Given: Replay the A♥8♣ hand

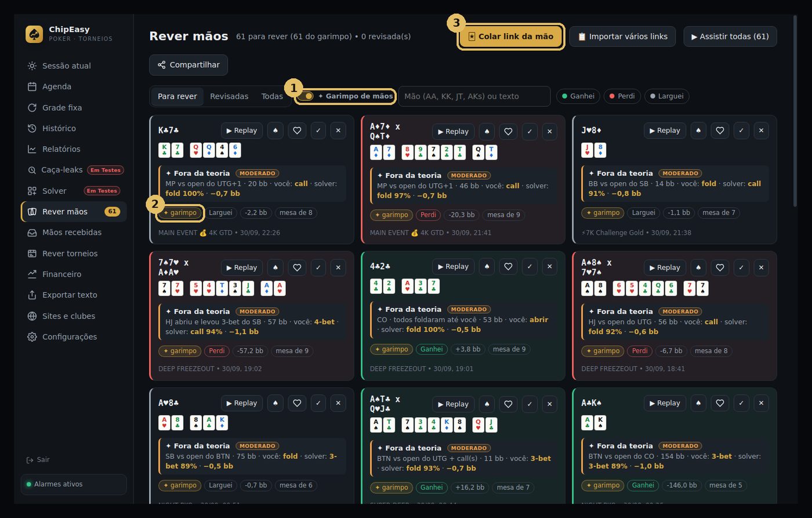Looking at the screenshot, I should (x=242, y=403).
